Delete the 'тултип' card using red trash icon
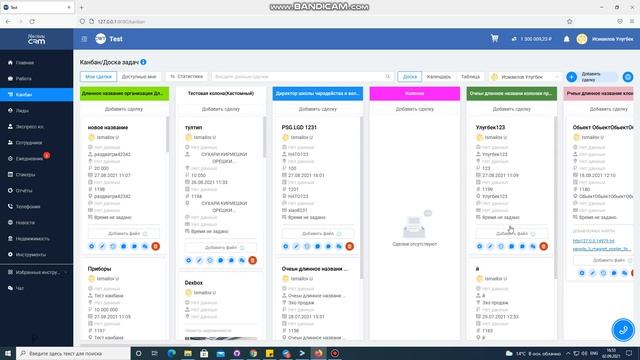 pyautogui.click(x=253, y=260)
